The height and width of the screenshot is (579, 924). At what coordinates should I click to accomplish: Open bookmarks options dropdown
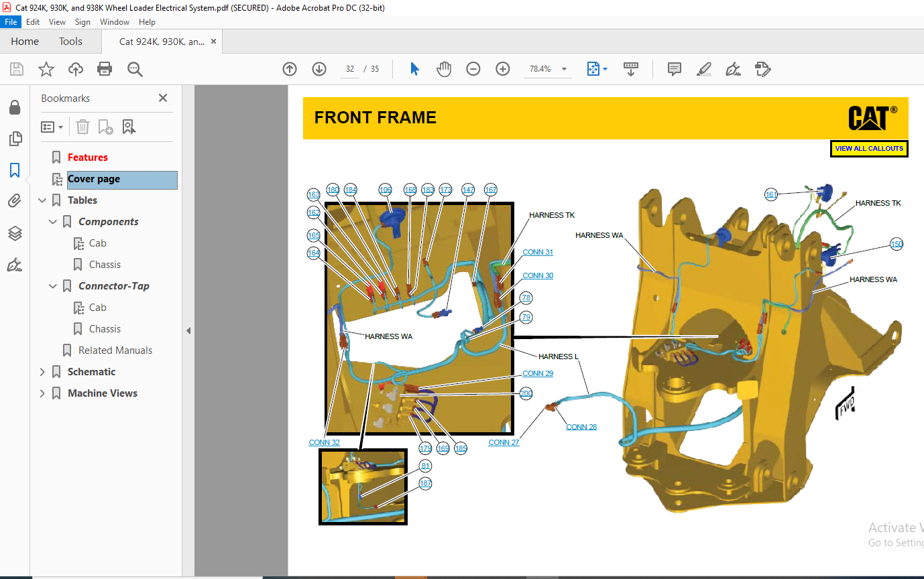click(52, 127)
